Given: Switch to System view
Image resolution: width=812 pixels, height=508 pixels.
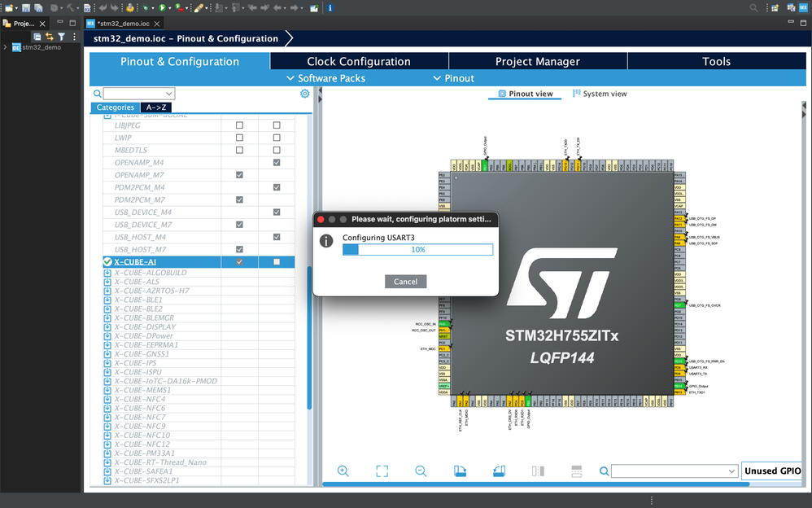Looking at the screenshot, I should (600, 94).
